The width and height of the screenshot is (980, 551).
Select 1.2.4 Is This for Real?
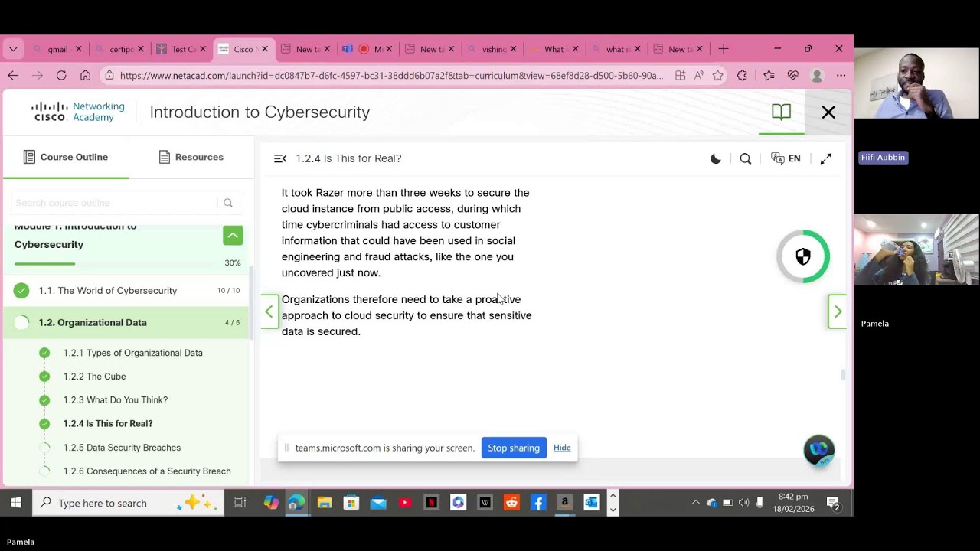(x=108, y=424)
